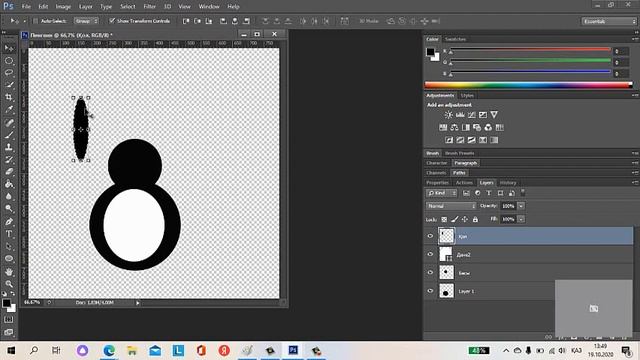Open the Layers panel flyout menu

(x=635, y=182)
